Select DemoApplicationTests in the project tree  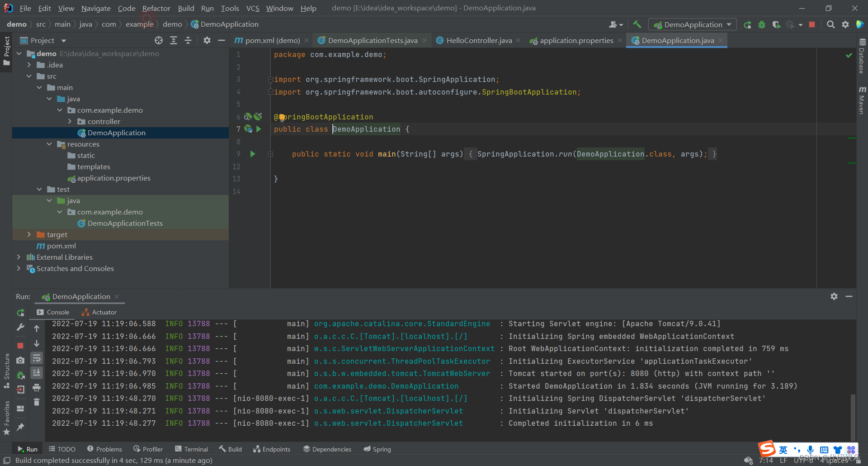[125, 223]
